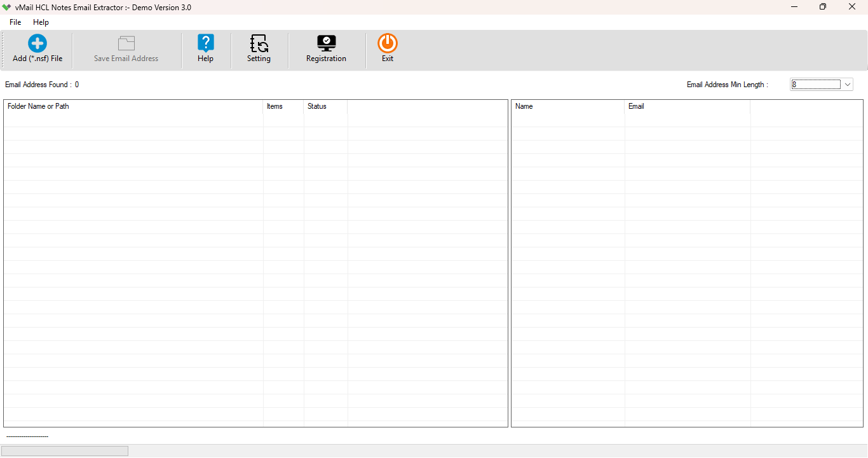Click the "Email Address Min Length :" label
868x458 pixels.
(728, 85)
